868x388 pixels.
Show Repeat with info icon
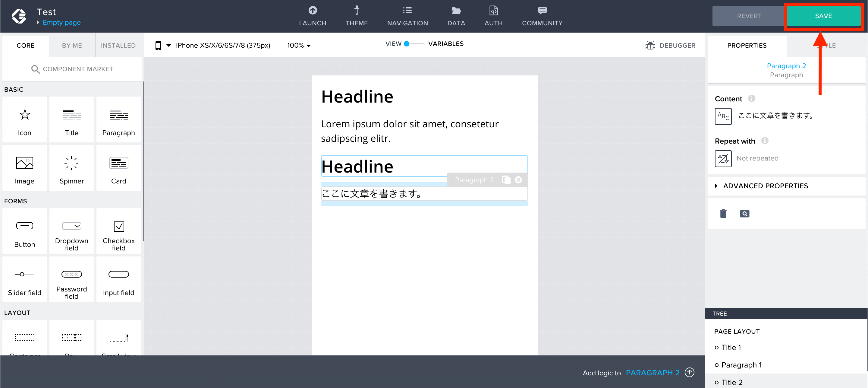point(765,141)
